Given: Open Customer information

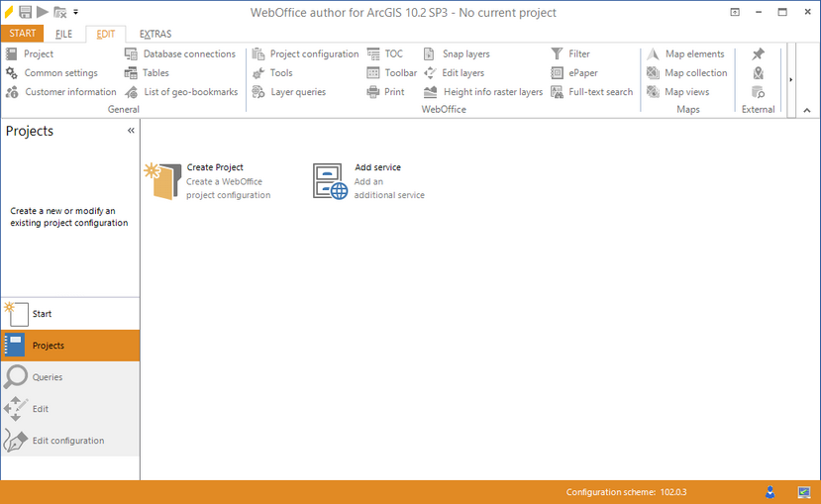Looking at the screenshot, I should tap(60, 91).
